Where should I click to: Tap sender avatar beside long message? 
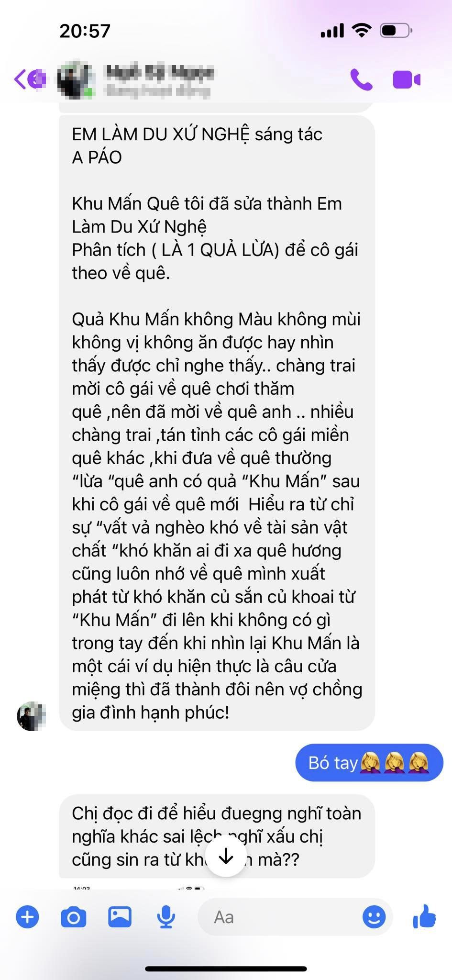(32, 716)
